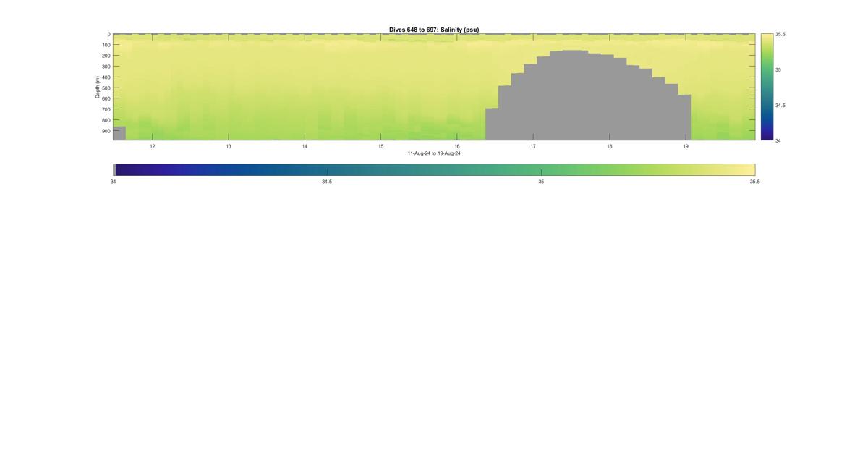Click depth tick label "100"
Viewport: 868px width, 450px height.
[106, 45]
